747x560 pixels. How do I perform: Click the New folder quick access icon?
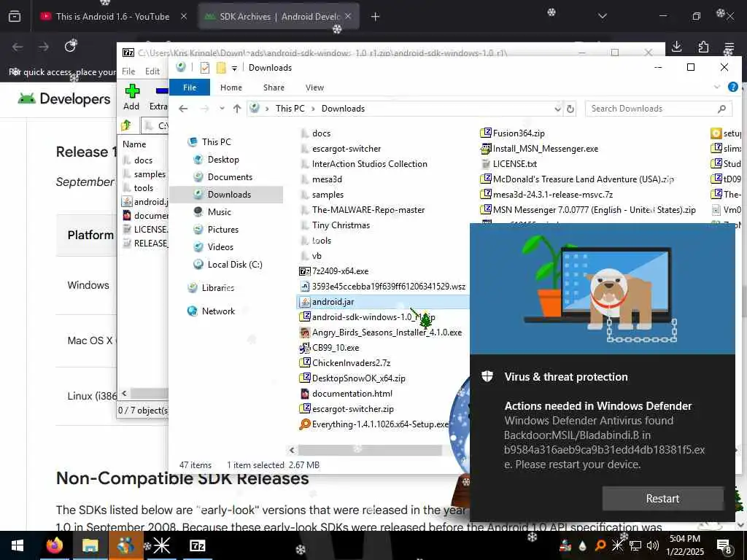tap(221, 68)
